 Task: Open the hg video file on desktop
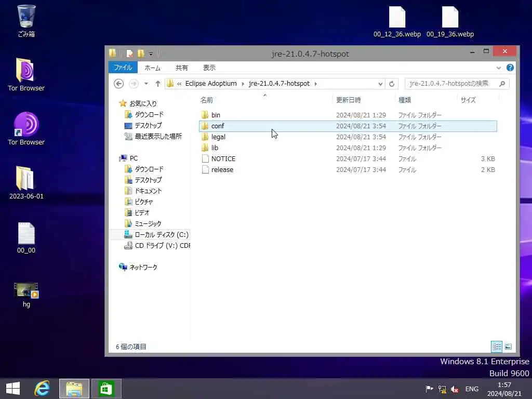(x=26, y=295)
